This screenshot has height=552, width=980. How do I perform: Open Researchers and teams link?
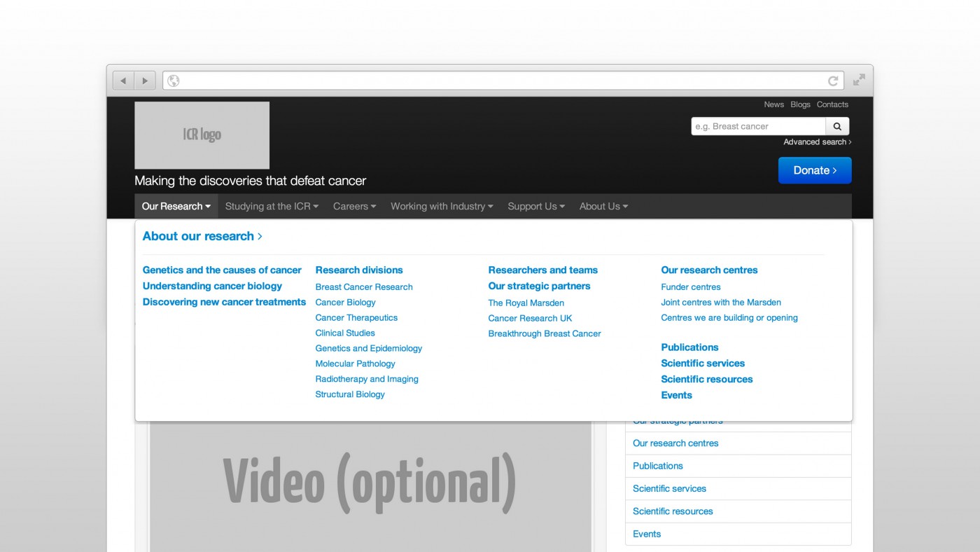pyautogui.click(x=542, y=270)
